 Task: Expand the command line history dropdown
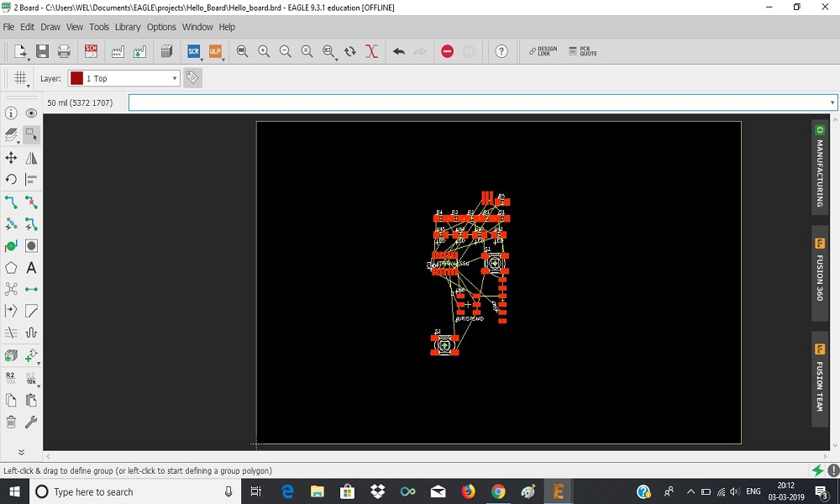832,102
